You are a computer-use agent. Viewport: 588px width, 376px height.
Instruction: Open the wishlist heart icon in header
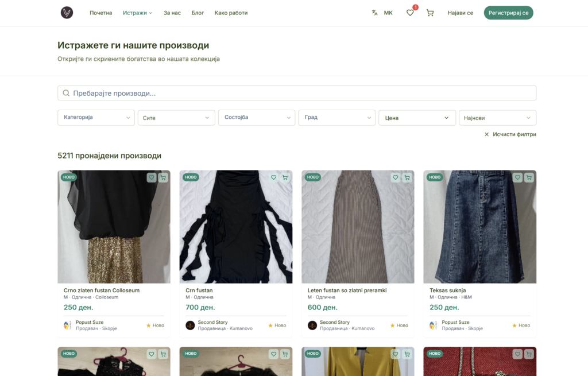410,13
